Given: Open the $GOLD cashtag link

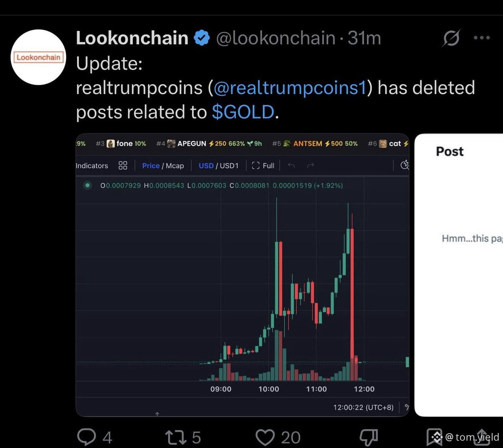Looking at the screenshot, I should click(243, 112).
